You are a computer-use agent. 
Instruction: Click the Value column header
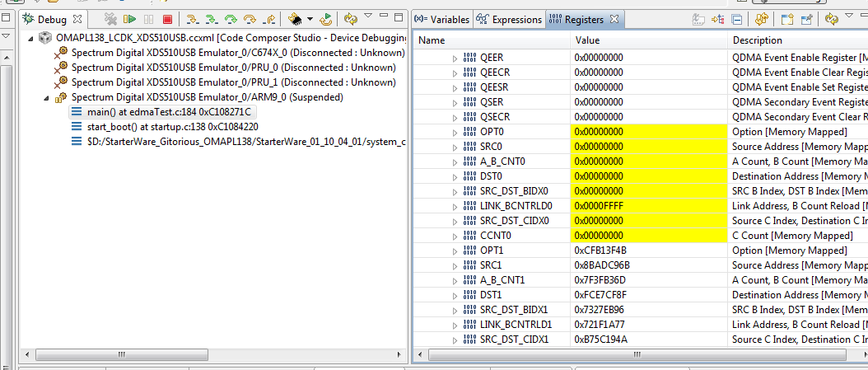(648, 40)
